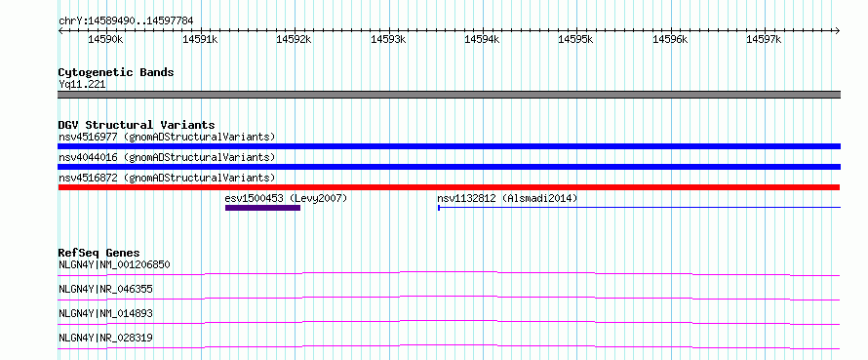Open the nsv4044016 variant label
The height and width of the screenshot is (360, 868).
coord(167,157)
